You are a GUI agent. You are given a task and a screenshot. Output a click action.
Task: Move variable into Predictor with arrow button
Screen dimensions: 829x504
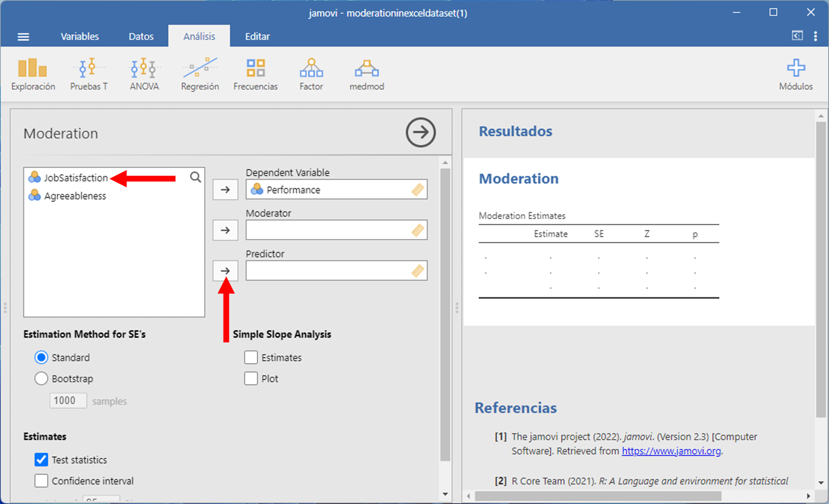click(225, 271)
